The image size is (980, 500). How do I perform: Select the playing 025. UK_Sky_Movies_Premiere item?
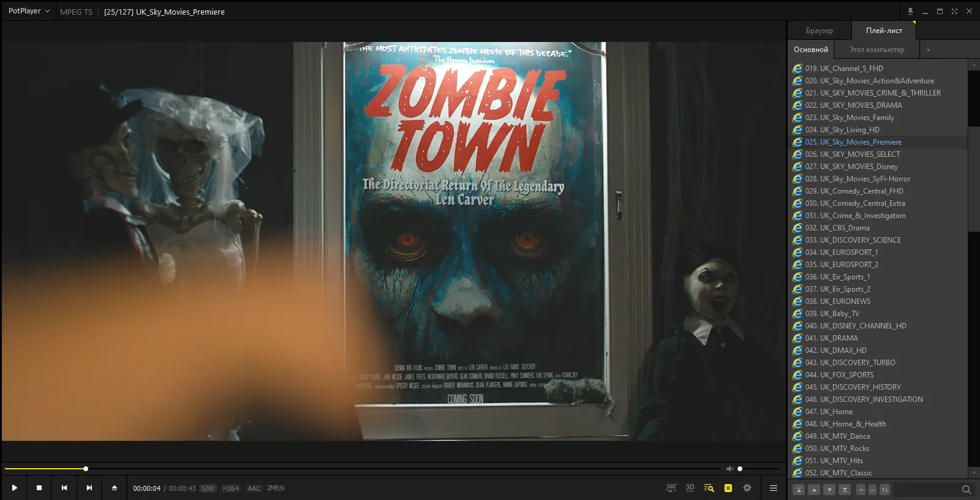tap(878, 142)
